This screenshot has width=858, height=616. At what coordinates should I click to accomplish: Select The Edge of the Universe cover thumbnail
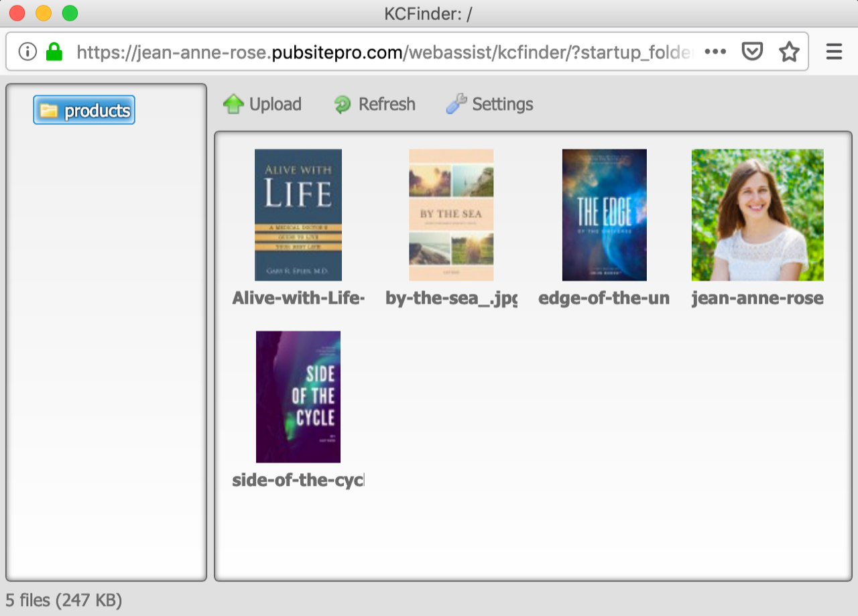coord(605,214)
